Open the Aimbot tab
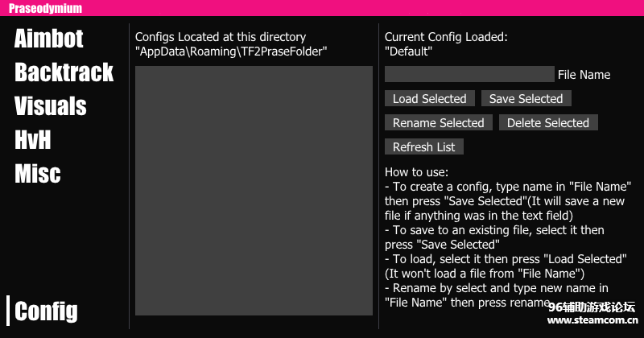Image resolution: width=644 pixels, height=338 pixels. point(49,39)
